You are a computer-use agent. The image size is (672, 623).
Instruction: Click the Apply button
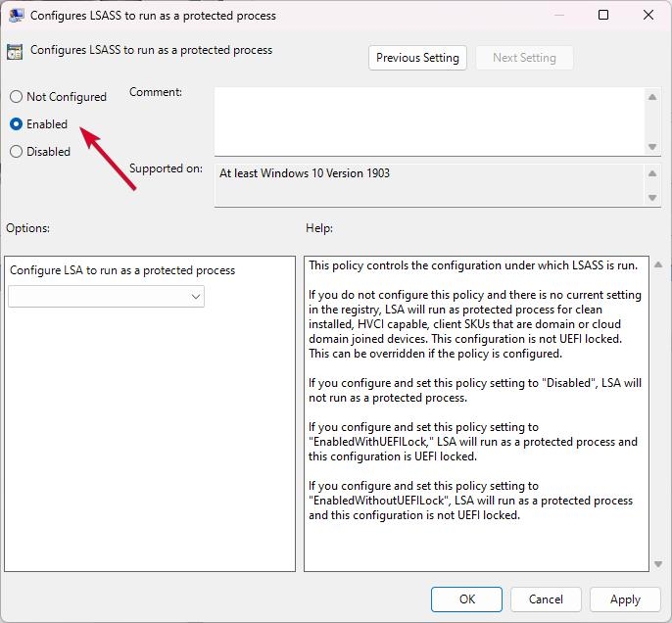pyautogui.click(x=625, y=599)
